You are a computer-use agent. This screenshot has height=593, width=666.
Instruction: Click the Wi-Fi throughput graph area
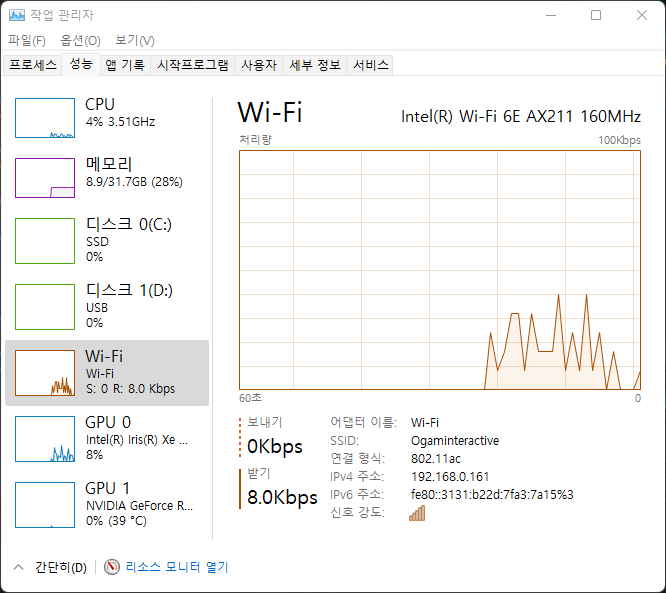[x=440, y=270]
